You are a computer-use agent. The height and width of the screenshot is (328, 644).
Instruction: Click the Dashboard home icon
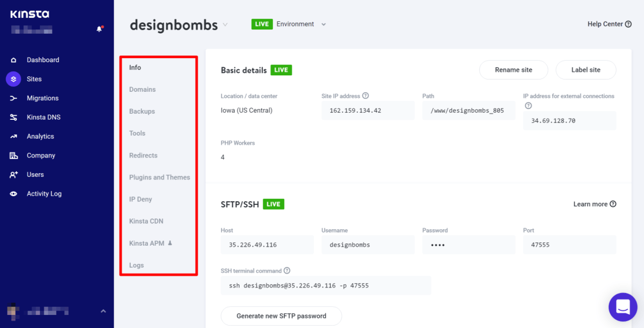(x=14, y=60)
